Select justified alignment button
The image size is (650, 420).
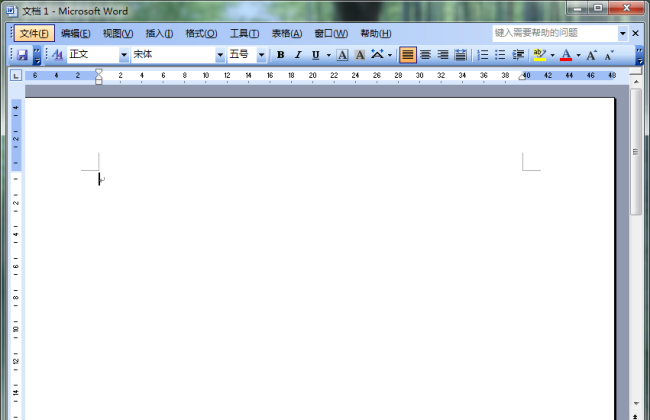point(408,55)
